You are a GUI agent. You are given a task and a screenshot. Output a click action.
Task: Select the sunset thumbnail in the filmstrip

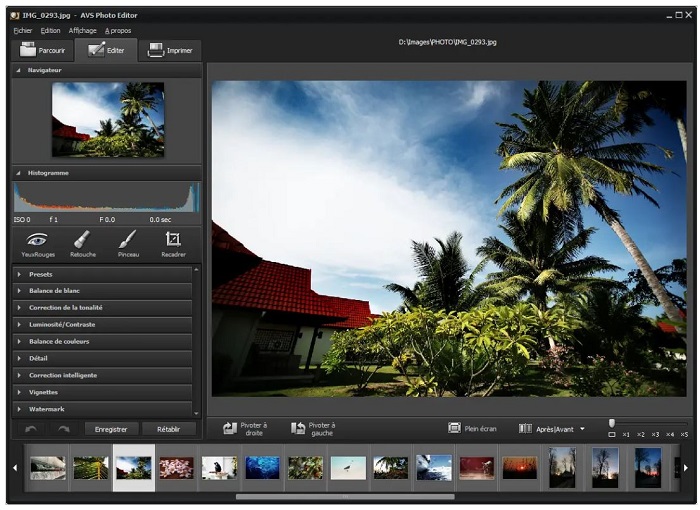tap(519, 468)
